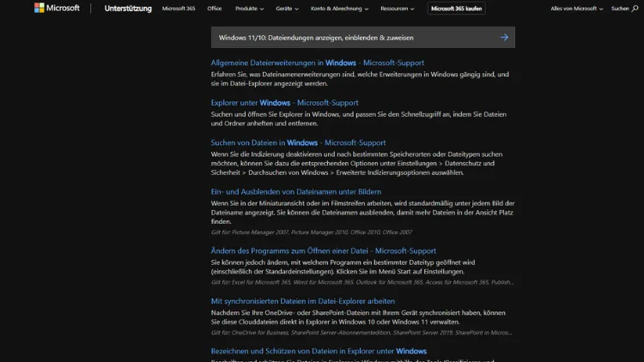Click the 'Gilt für: OneDrive for Business' text

361,333
